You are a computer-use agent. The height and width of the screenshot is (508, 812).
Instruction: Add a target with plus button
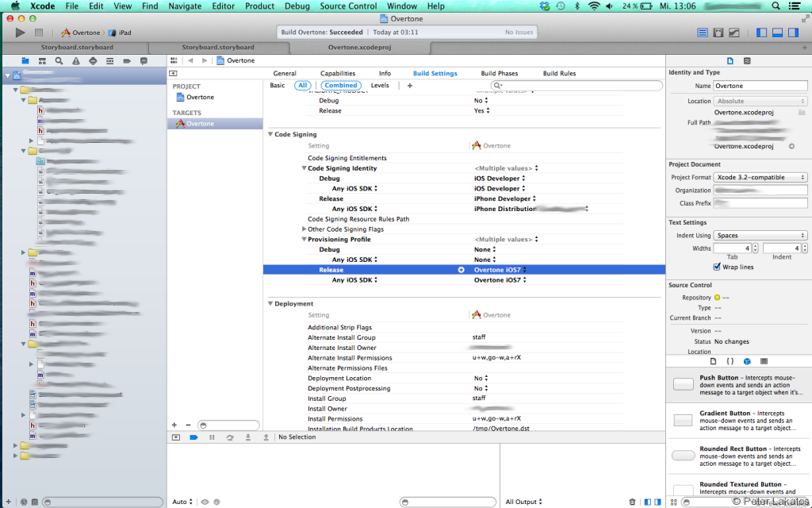(x=174, y=425)
